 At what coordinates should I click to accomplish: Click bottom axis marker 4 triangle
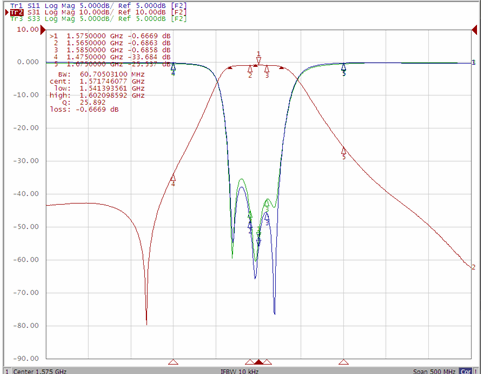click(173, 362)
